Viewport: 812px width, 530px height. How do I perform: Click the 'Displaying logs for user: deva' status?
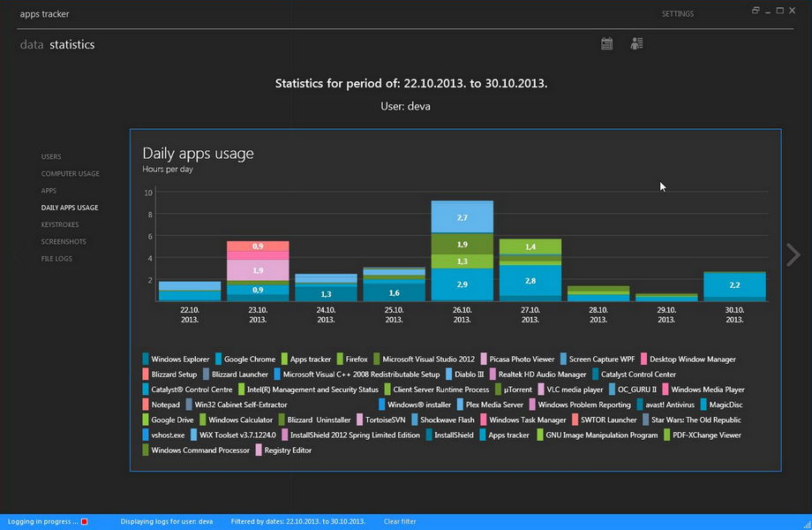click(x=167, y=522)
